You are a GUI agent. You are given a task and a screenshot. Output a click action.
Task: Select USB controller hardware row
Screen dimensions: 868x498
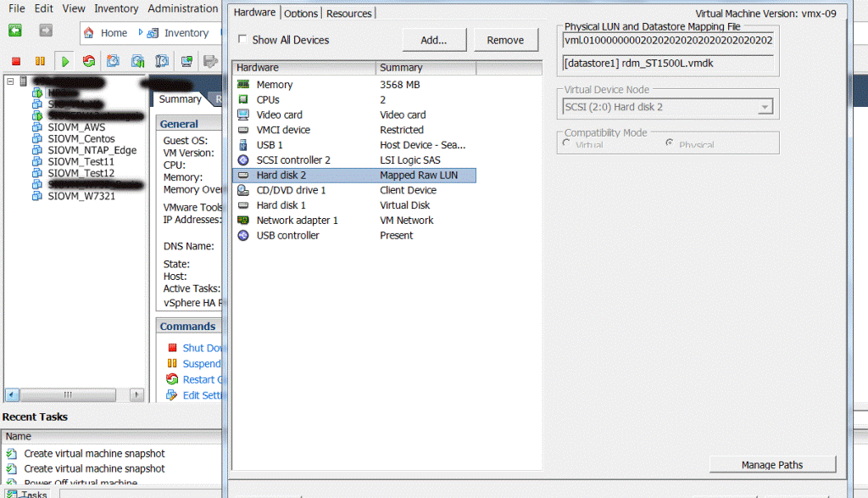(x=353, y=236)
